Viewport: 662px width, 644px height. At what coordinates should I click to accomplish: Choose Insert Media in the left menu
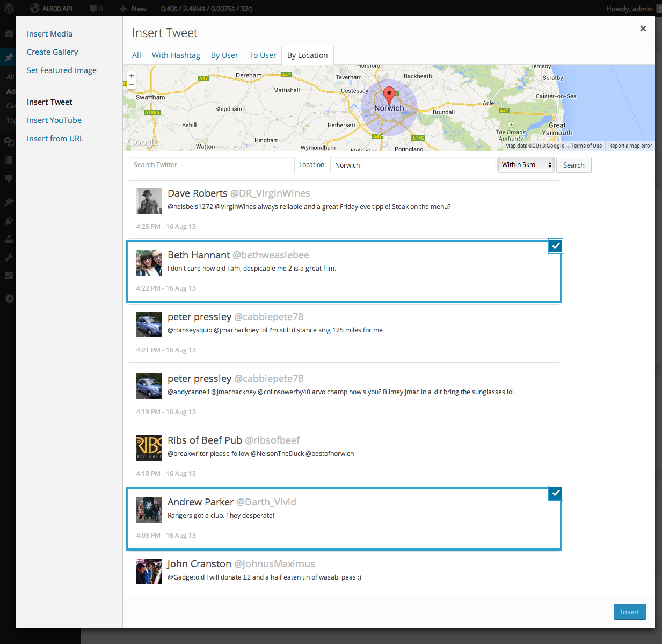tap(49, 34)
